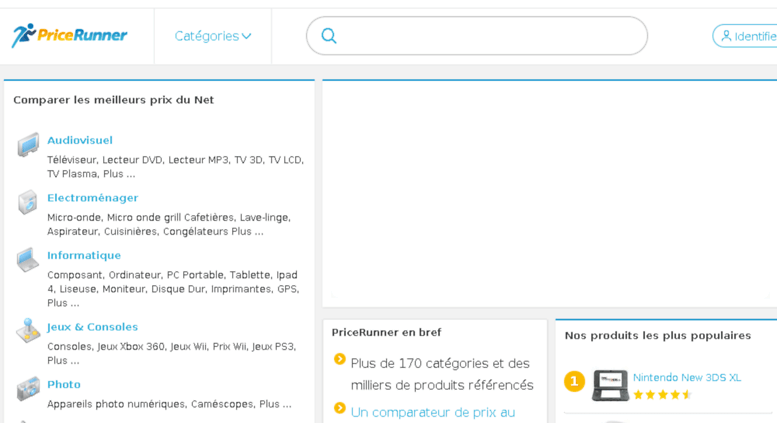Click 'Micro-onde, Micro onde grill' subcategory text
Screen dimensions: 777x423
point(114,217)
